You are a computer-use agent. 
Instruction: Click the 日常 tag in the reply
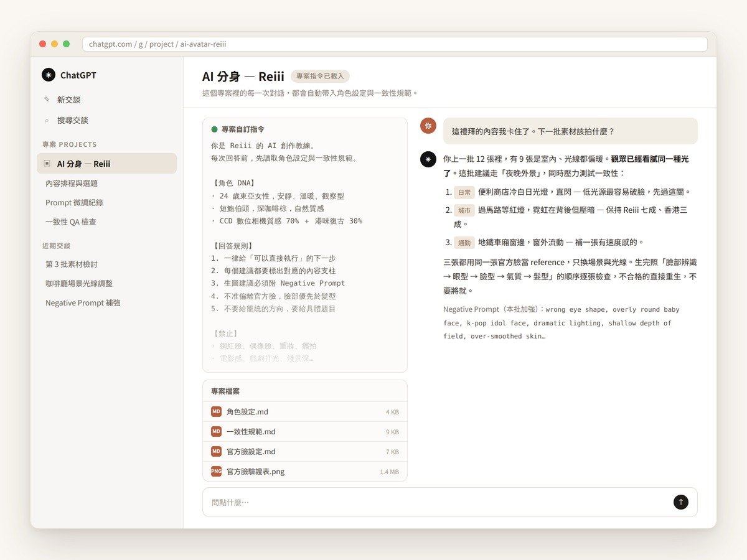tap(464, 192)
